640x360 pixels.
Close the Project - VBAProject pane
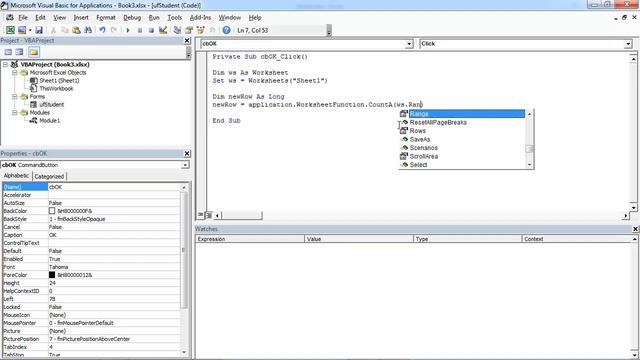click(x=187, y=40)
